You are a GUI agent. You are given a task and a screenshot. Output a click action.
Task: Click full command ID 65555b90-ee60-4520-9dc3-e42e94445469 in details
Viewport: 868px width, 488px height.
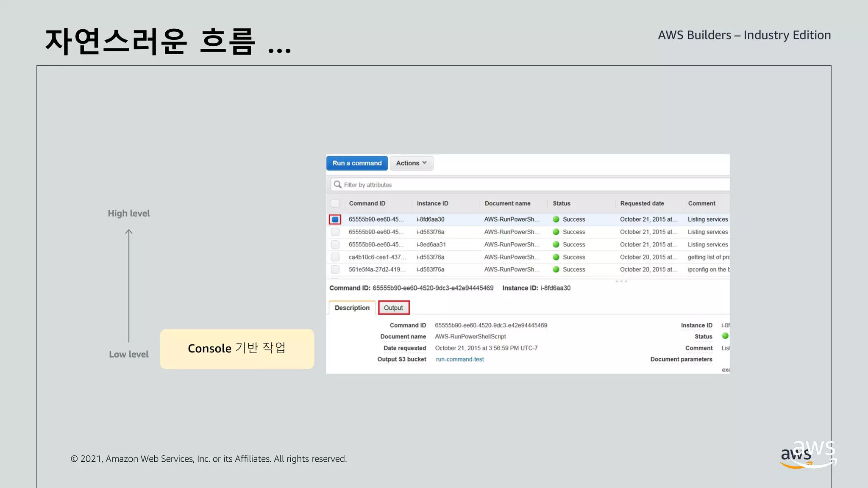491,325
